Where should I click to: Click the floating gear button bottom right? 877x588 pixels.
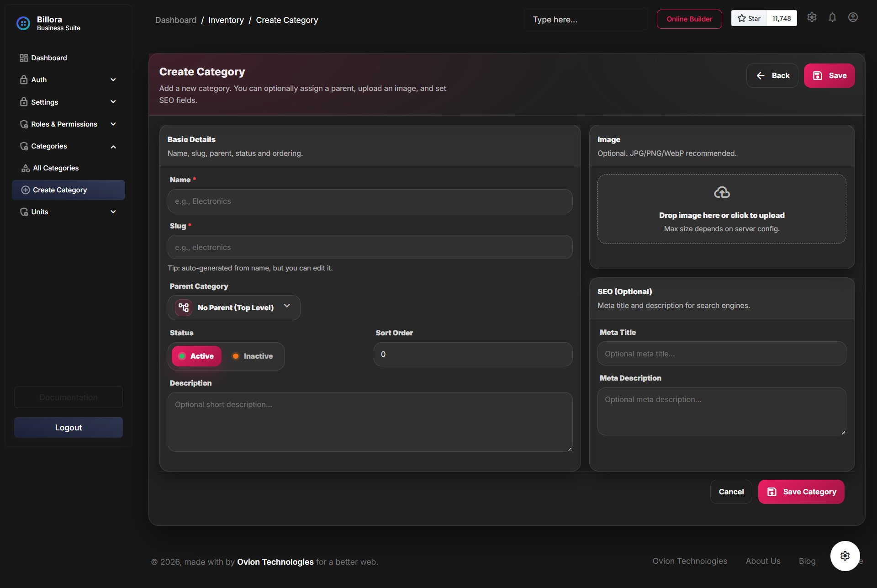coord(845,556)
